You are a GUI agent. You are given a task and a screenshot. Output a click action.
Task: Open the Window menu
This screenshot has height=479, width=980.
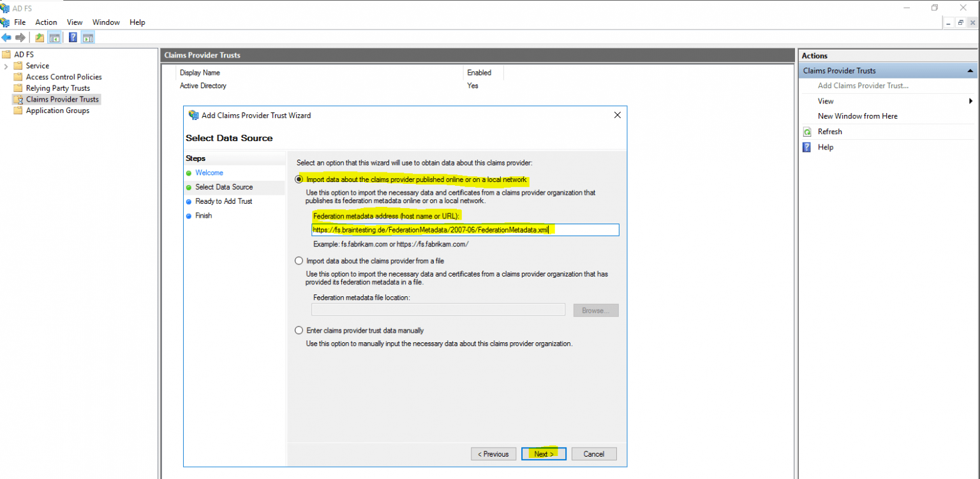(x=106, y=22)
